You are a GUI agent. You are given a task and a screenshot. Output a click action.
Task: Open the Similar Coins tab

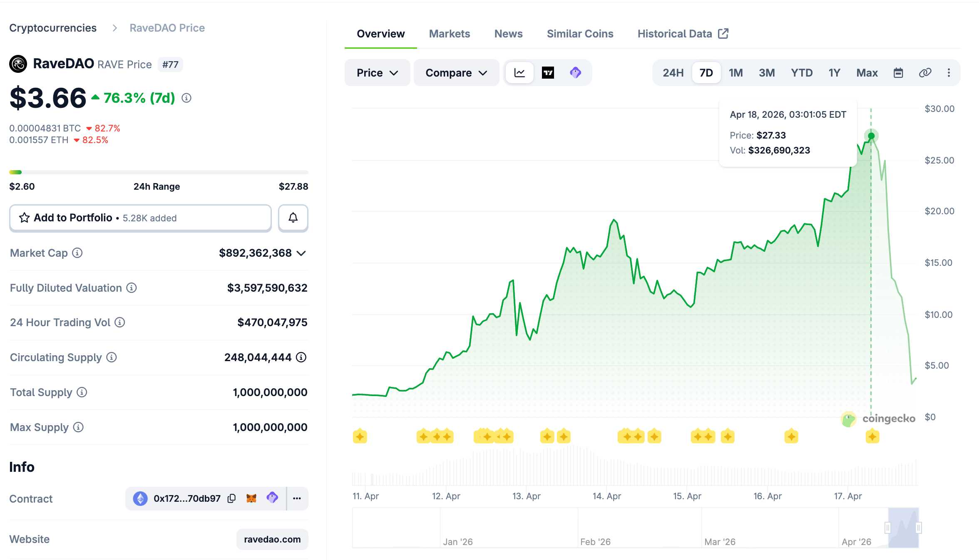tap(580, 34)
